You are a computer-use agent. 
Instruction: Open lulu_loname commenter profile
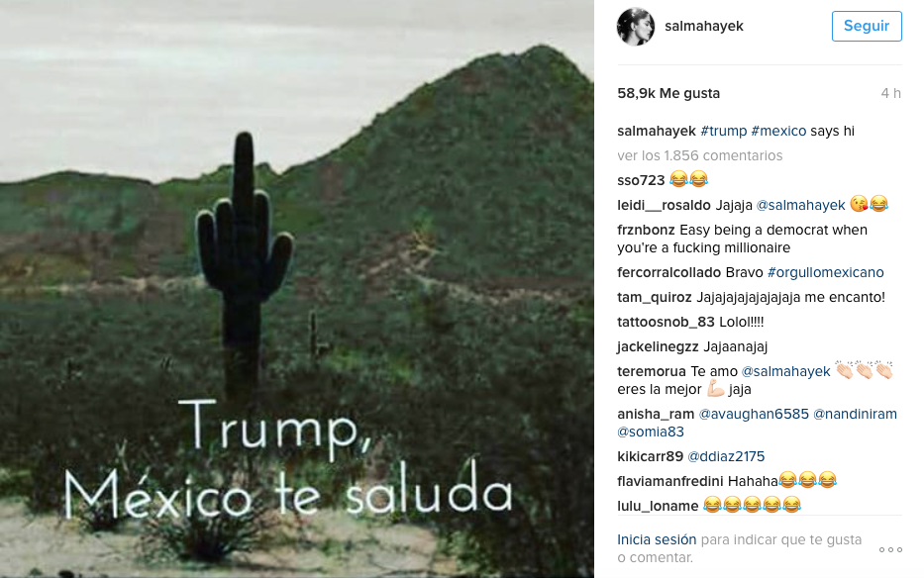coord(658,506)
